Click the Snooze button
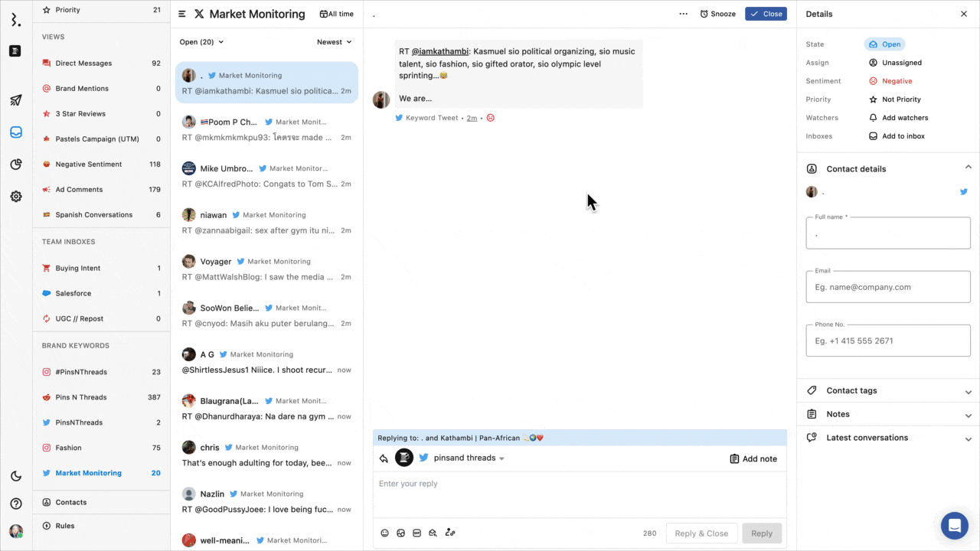Screen dimensions: 980x551 [717, 14]
